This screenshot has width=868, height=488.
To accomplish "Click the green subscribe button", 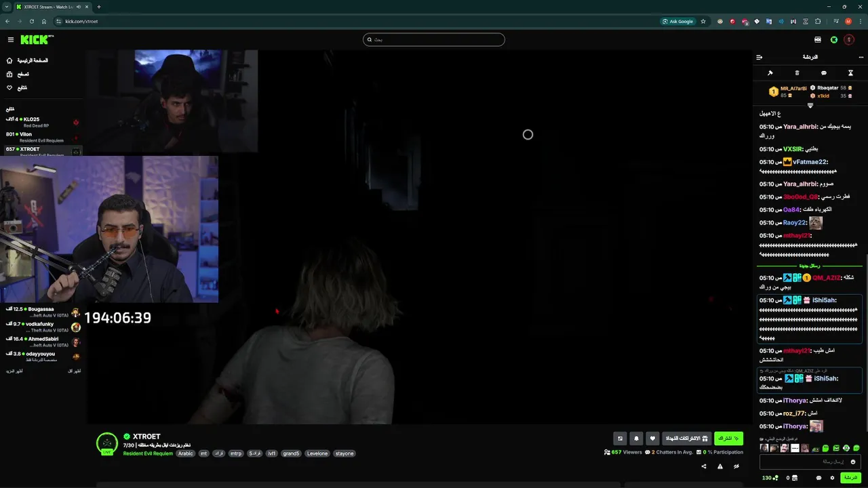I will click(728, 439).
